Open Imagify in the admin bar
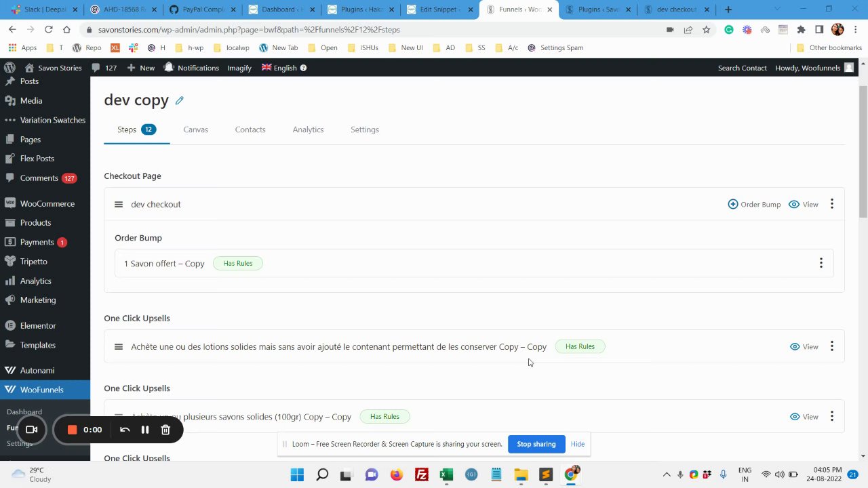This screenshot has height=488, width=868. pyautogui.click(x=239, y=68)
